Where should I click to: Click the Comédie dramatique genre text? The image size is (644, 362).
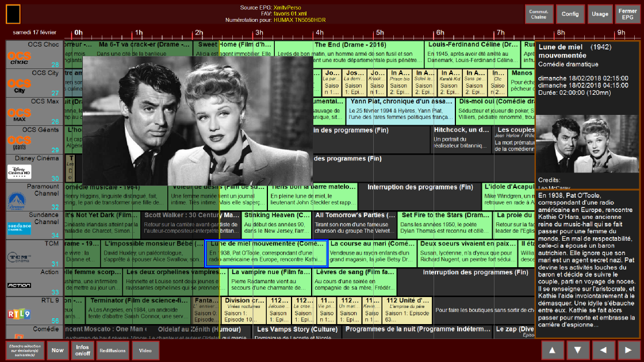pos(568,64)
